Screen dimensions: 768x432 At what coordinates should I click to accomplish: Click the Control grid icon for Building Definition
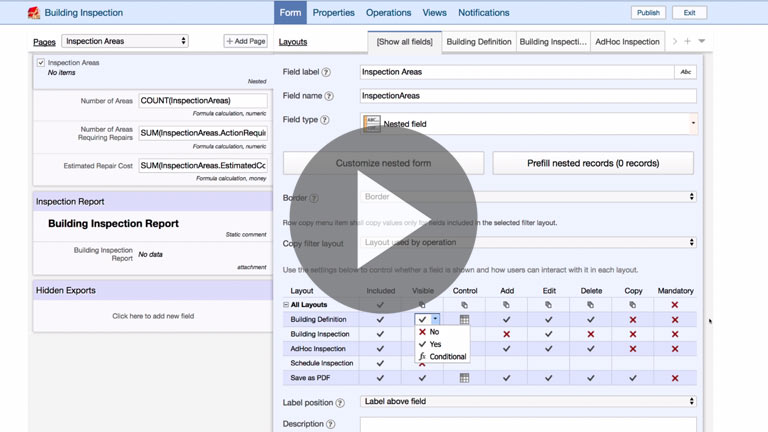click(464, 319)
